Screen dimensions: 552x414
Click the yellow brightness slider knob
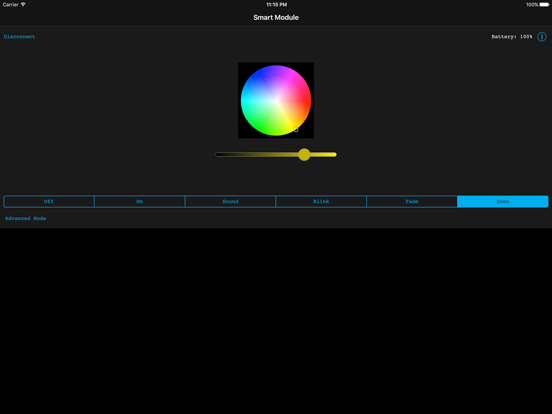pos(304,155)
